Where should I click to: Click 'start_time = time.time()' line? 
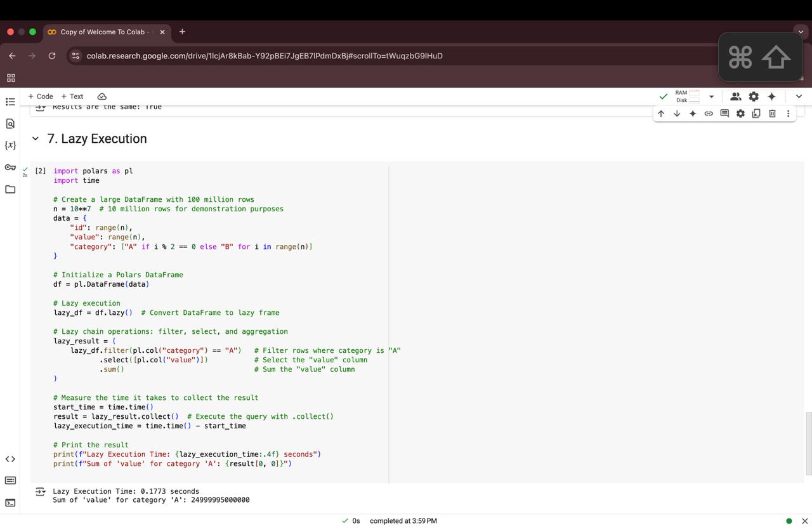(x=103, y=407)
